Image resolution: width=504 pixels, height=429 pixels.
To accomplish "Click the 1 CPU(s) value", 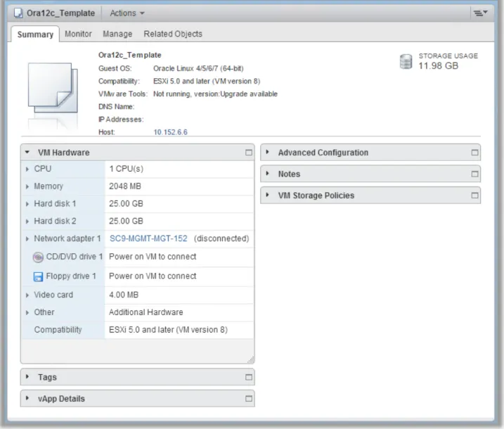I will (x=127, y=169).
